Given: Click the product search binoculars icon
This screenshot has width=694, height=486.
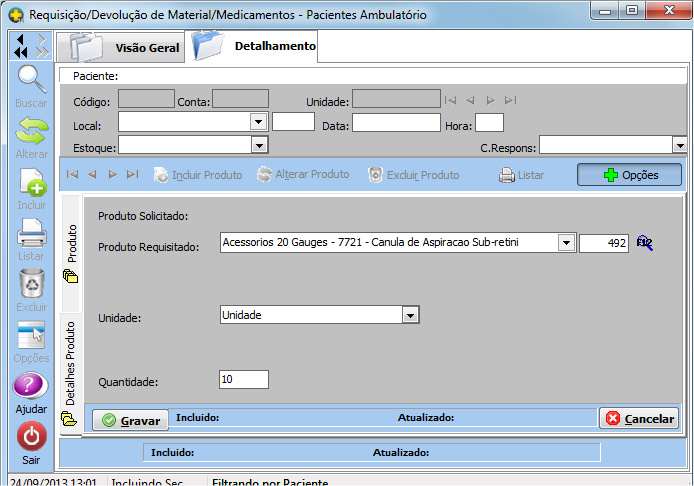Looking at the screenshot, I should tap(644, 243).
